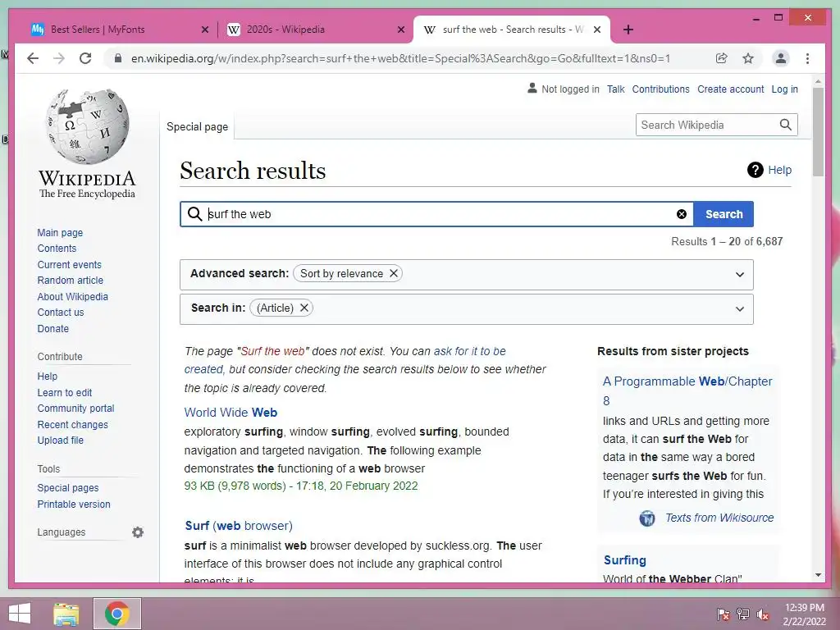Open Help via the question mark icon

click(755, 170)
